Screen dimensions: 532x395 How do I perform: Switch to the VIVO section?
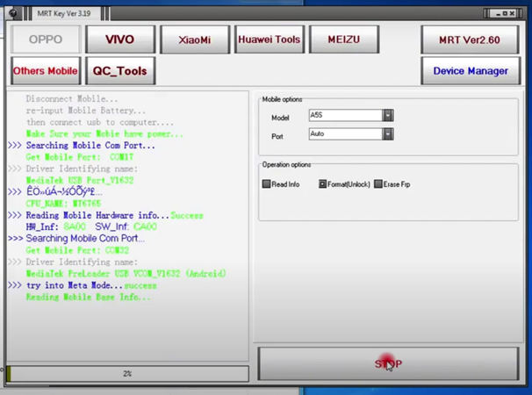click(120, 39)
